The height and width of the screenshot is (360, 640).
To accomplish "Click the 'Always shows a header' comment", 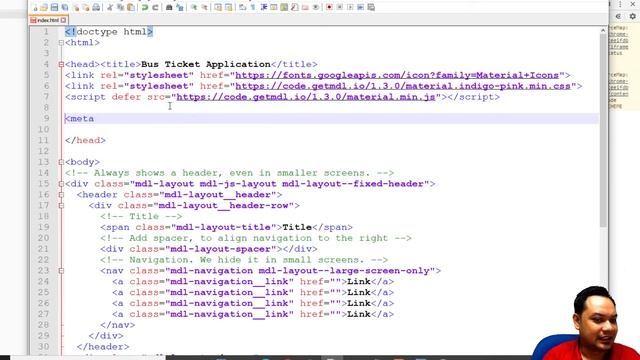I will click(x=229, y=173).
